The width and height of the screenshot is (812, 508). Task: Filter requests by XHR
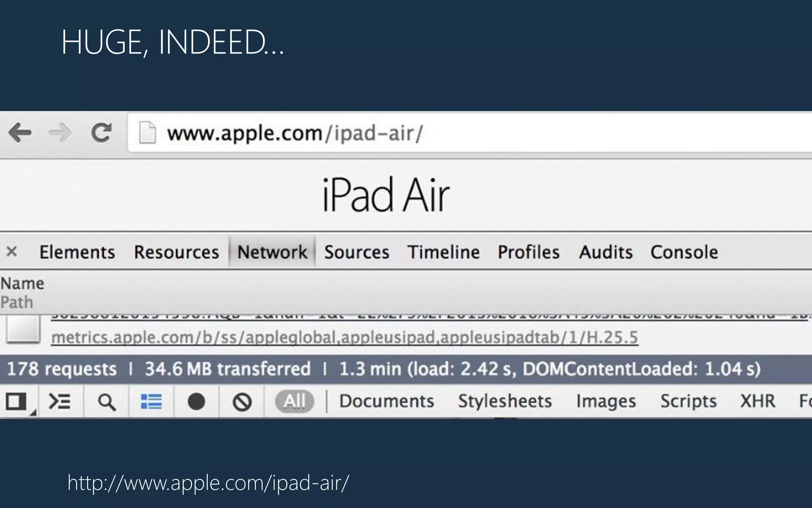(757, 401)
